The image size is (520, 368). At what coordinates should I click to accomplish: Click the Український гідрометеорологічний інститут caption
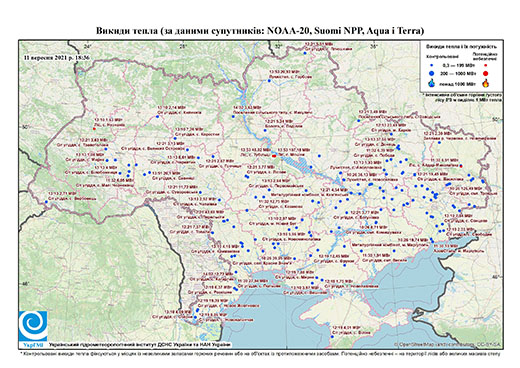pos(140,344)
